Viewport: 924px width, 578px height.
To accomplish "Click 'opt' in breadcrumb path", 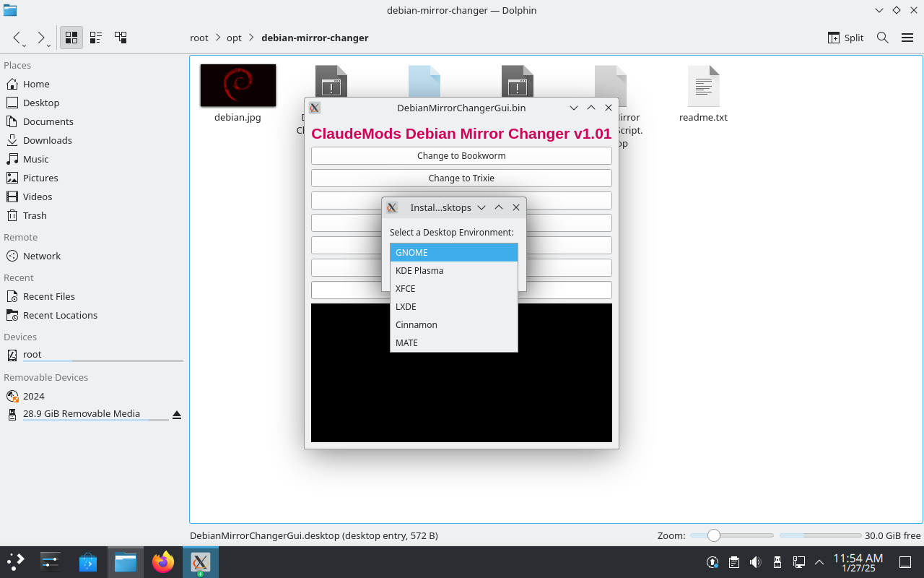I will 234,38.
